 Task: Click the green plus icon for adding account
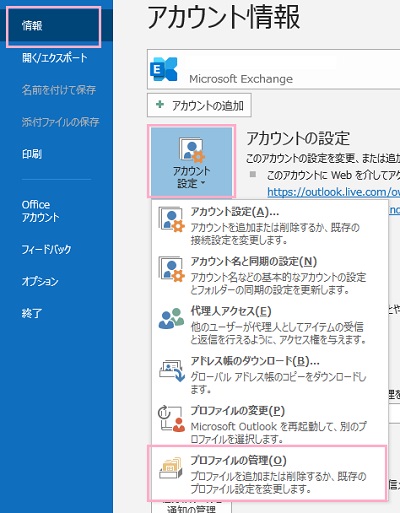pyautogui.click(x=160, y=104)
